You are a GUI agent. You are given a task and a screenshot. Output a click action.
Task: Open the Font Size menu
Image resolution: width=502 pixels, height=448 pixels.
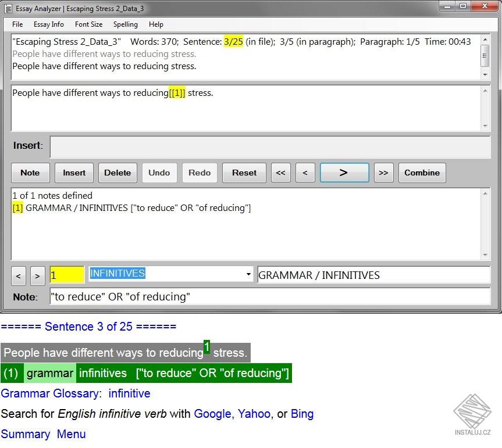tap(88, 24)
